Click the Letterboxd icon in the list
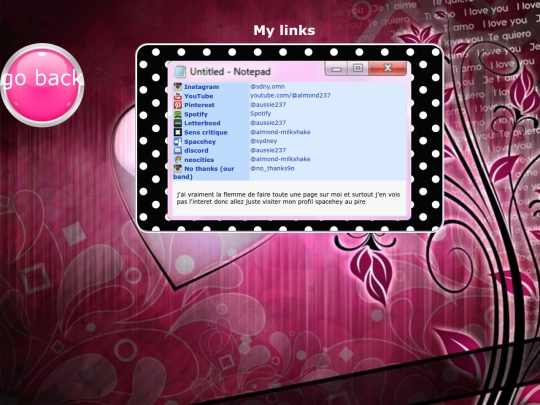The height and width of the screenshot is (405, 540). pyautogui.click(x=178, y=123)
